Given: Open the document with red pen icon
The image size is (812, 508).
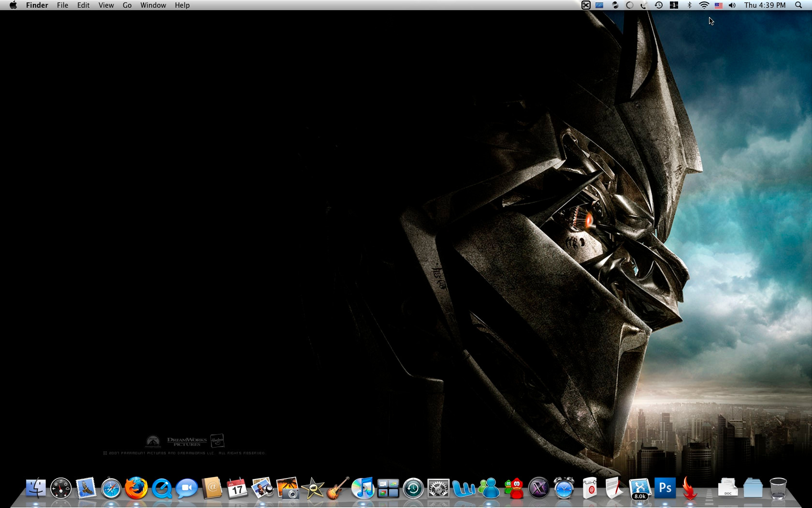Looking at the screenshot, I should pyautogui.click(x=615, y=488).
